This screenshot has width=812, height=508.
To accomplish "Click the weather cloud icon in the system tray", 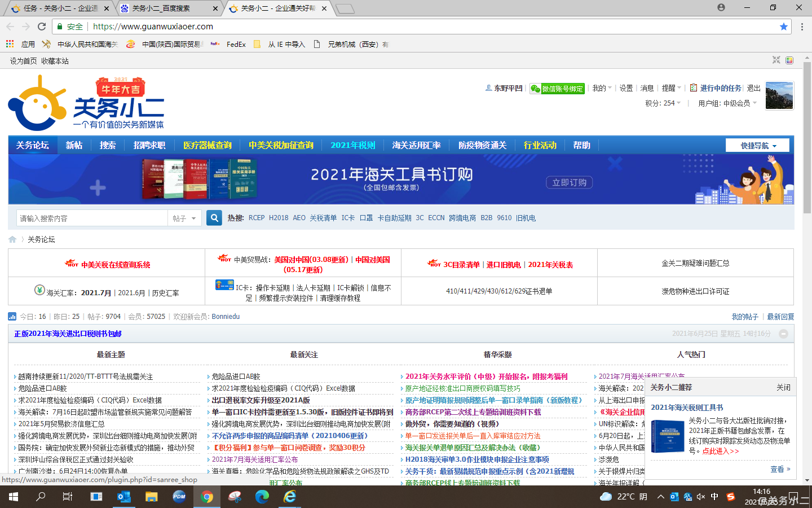I will 606,497.
